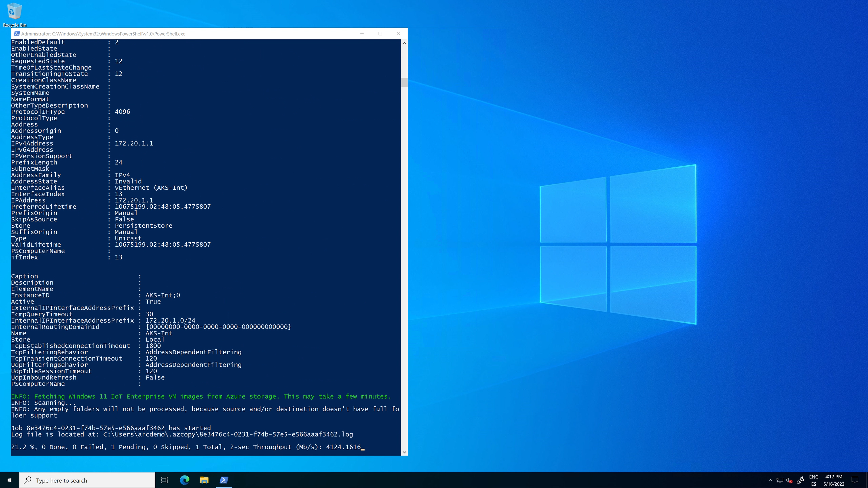Show hidden system tray icons

(770, 480)
